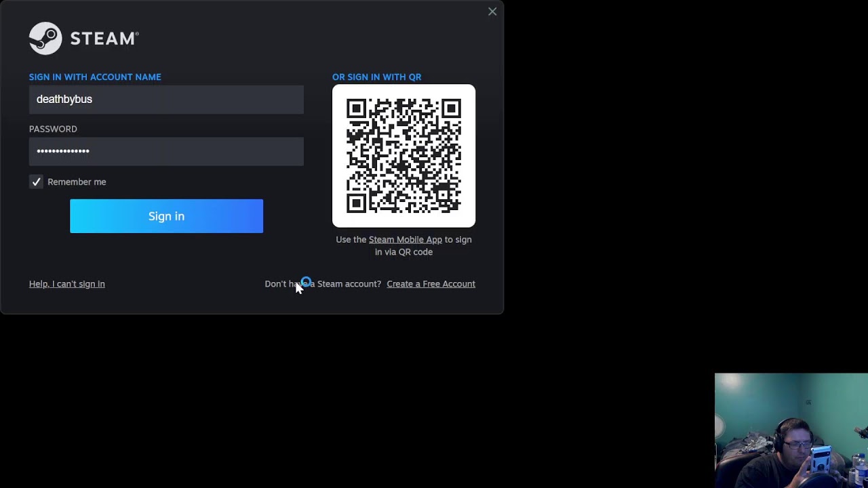Click the 'Don't have a Steam account?' text

point(323,284)
